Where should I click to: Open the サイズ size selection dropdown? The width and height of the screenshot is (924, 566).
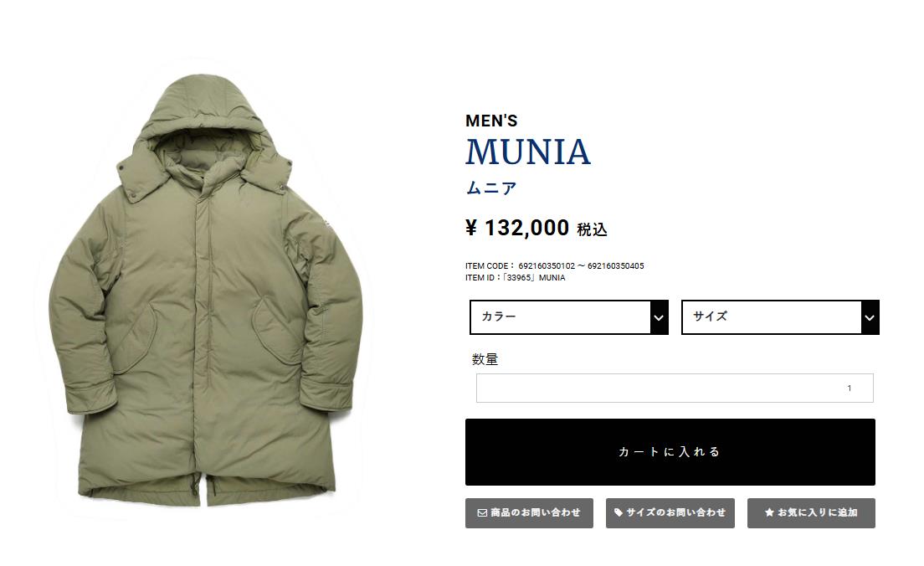(780, 317)
